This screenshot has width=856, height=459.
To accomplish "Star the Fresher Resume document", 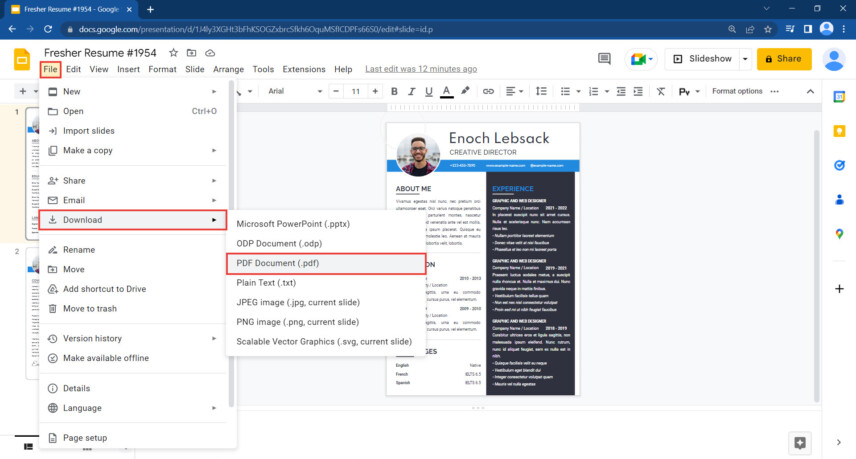I will (x=173, y=53).
